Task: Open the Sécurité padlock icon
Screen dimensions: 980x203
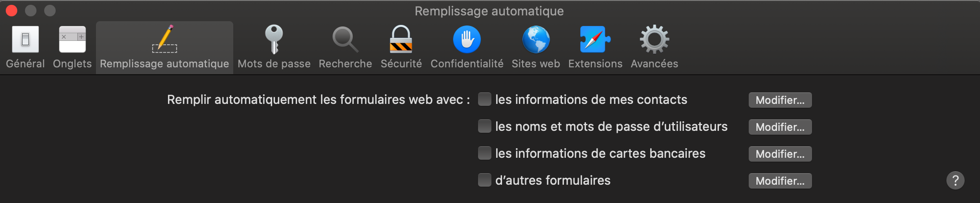Action: click(401, 39)
